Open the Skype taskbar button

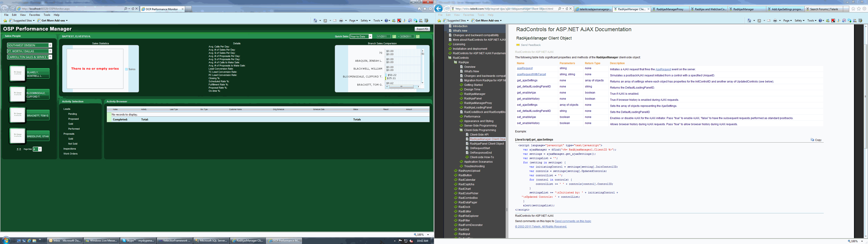tap(138, 241)
